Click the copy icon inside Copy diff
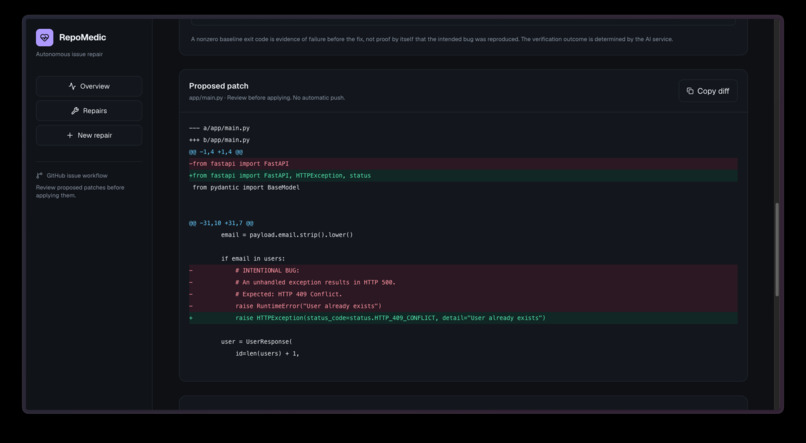The image size is (806, 443). click(x=690, y=91)
